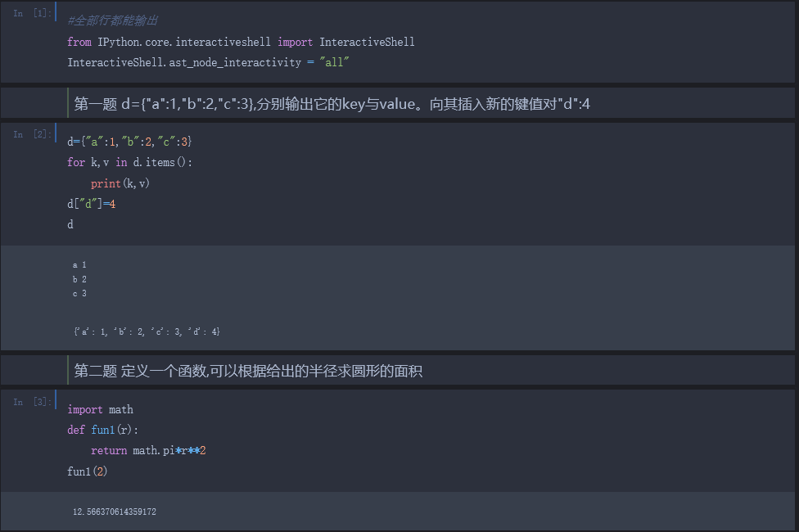The image size is (799, 532).
Task: Click the d={"a":1,"b":2,"c":3} code line
Action: (x=129, y=142)
